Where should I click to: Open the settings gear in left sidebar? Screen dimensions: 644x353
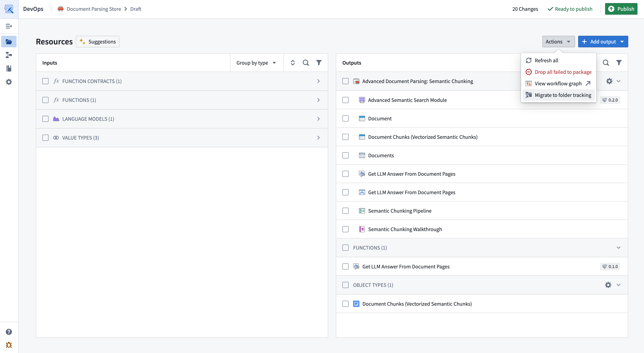coord(9,82)
